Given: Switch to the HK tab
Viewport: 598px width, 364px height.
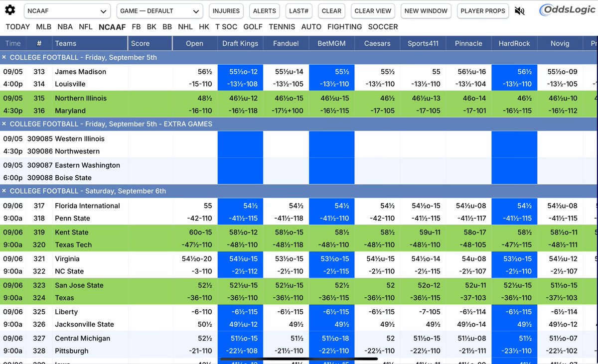Looking at the screenshot, I should pos(204,27).
